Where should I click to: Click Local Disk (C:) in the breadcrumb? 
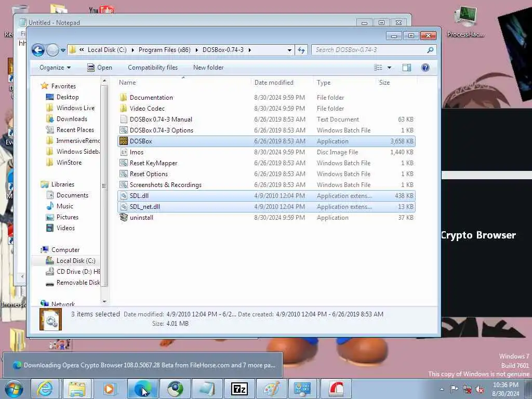click(x=107, y=50)
